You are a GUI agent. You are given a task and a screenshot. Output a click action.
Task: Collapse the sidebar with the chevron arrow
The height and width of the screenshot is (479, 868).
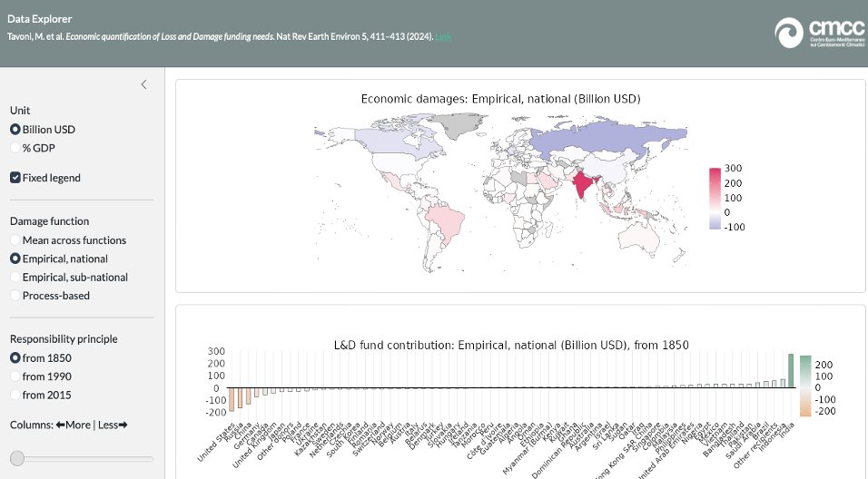pyautogui.click(x=144, y=84)
